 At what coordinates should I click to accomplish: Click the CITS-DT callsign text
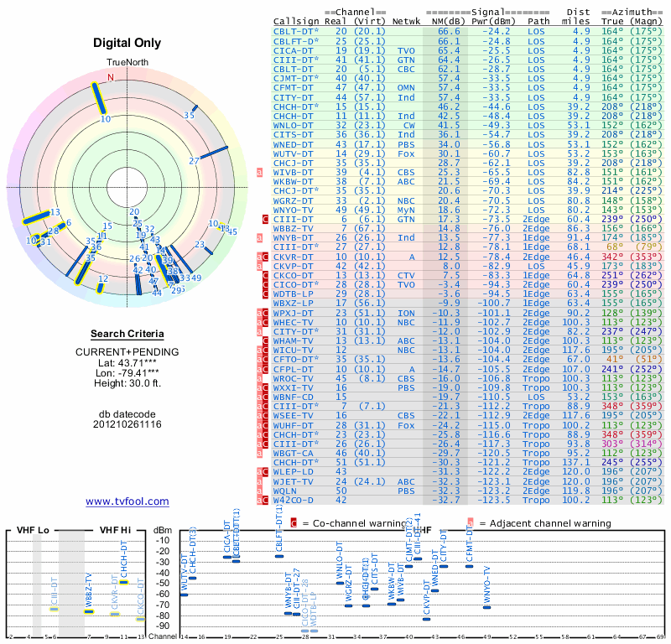point(294,135)
